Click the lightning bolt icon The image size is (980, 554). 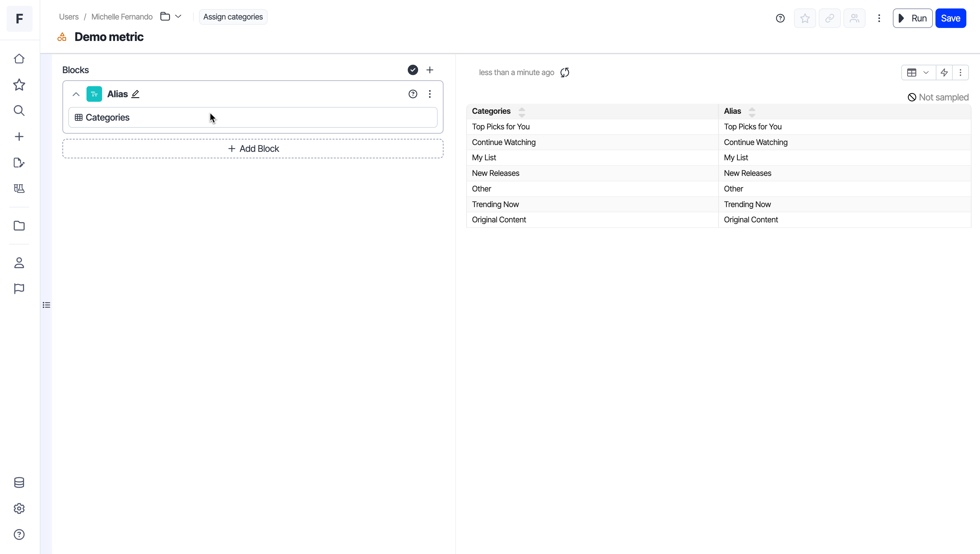(x=944, y=72)
